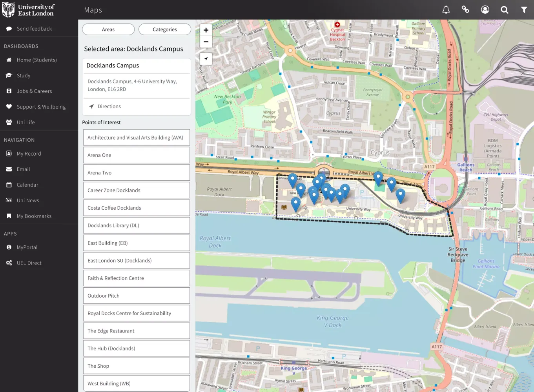
Task: Select Arena One point of interest
Action: (x=137, y=155)
